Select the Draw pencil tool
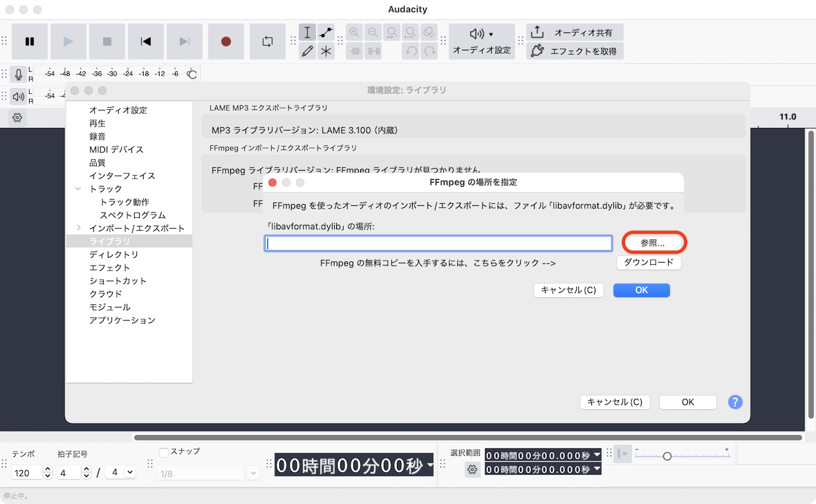The height and width of the screenshot is (504, 816). coord(308,51)
